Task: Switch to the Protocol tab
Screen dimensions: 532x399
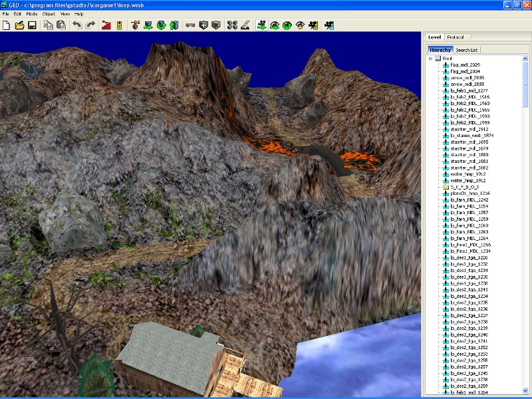Action: click(456, 37)
